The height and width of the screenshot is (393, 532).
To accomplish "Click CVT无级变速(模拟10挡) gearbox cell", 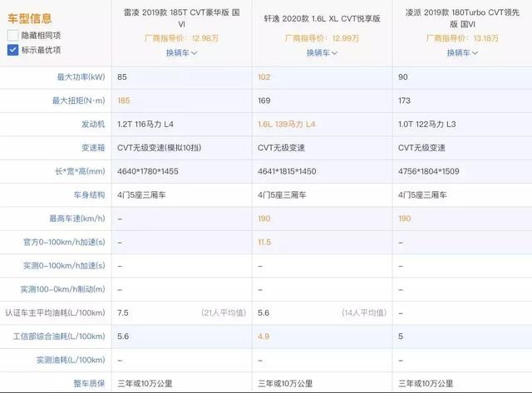I will pos(159,148).
